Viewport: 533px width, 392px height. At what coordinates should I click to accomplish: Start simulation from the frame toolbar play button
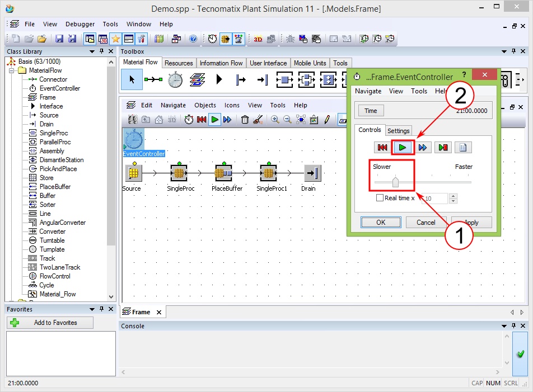click(214, 120)
